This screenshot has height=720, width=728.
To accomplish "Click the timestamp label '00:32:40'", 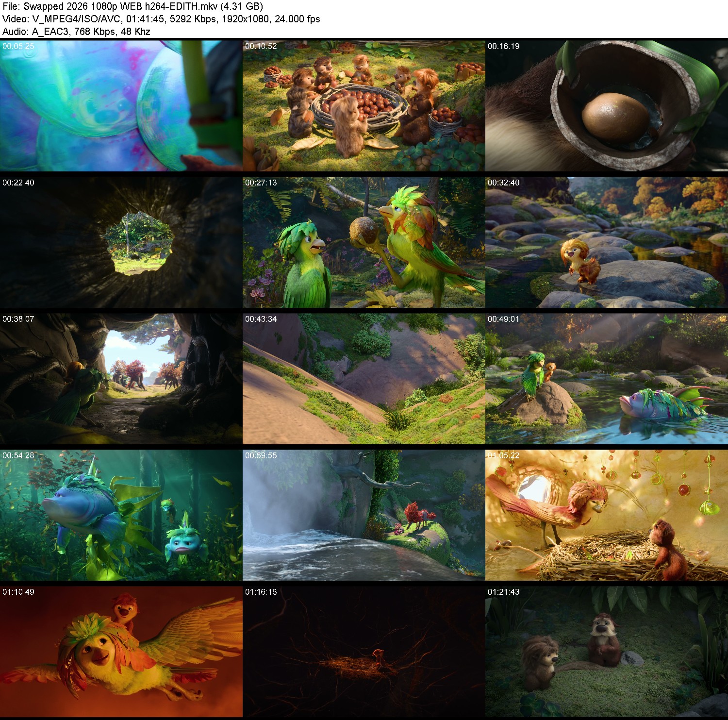I will [x=504, y=183].
